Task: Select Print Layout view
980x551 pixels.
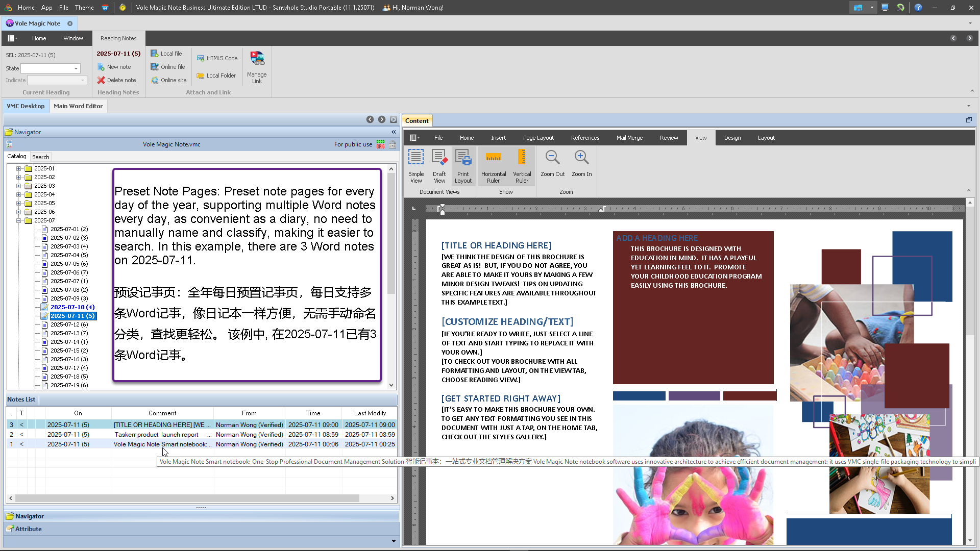Action: click(463, 166)
